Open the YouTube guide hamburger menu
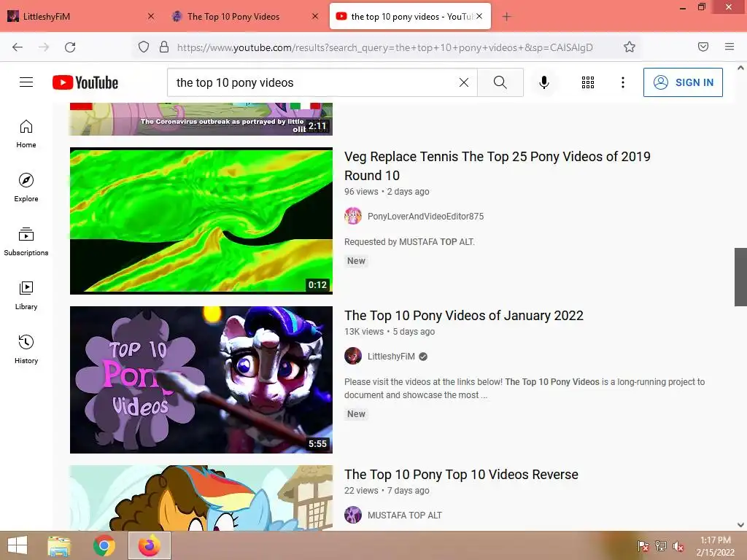Image resolution: width=747 pixels, height=560 pixels. point(26,82)
